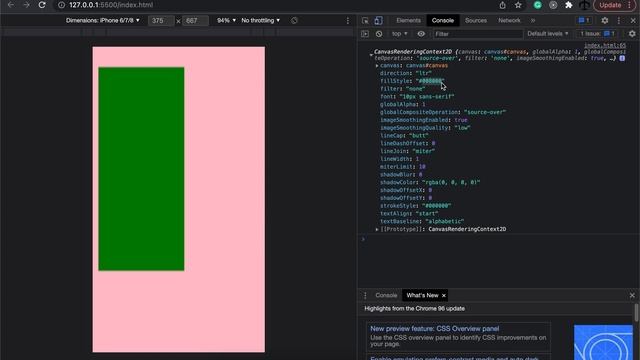The image size is (640, 360).
Task: Click the miterLimit: 10 line
Action: coord(402,167)
